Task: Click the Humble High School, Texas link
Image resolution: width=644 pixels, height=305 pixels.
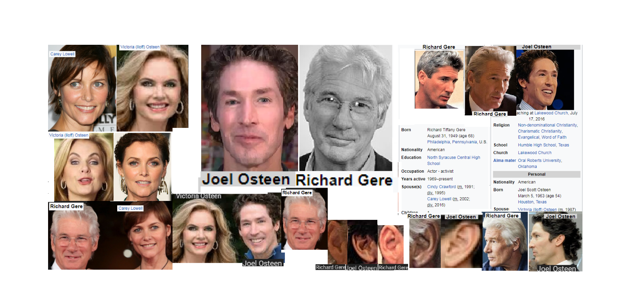Action: pos(543,145)
